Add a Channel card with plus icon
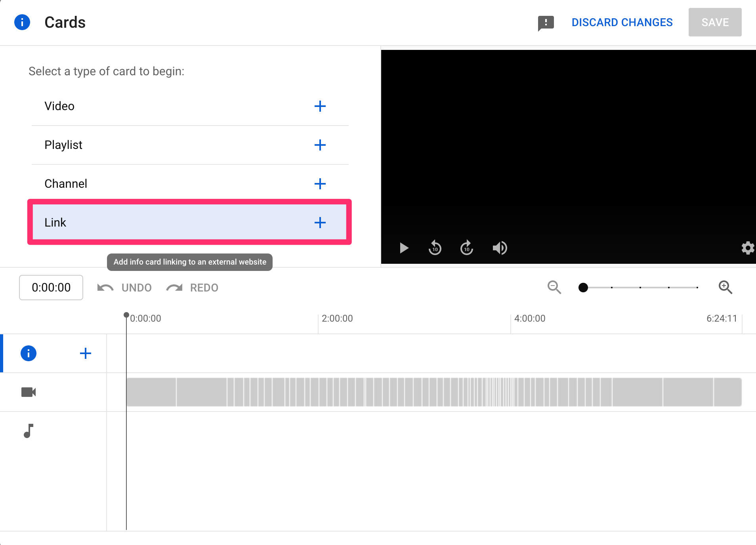Viewport: 756px width, 545px height. tap(320, 184)
